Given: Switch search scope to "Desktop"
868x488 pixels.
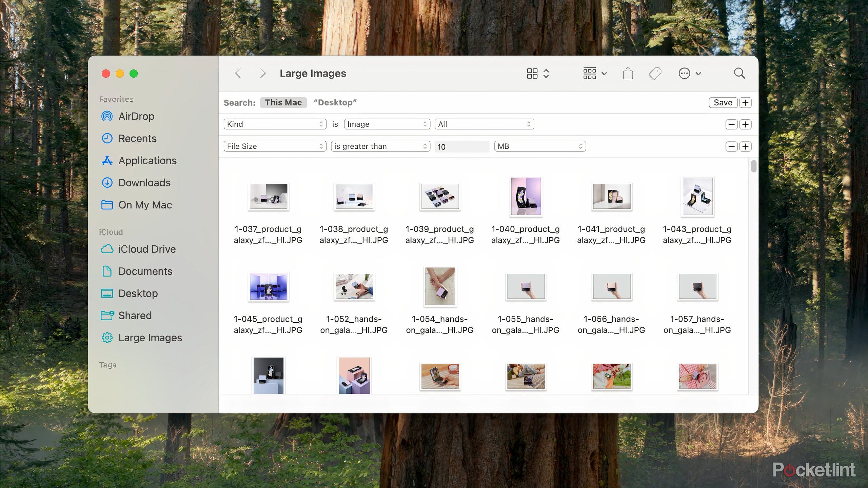Looking at the screenshot, I should pyautogui.click(x=335, y=102).
